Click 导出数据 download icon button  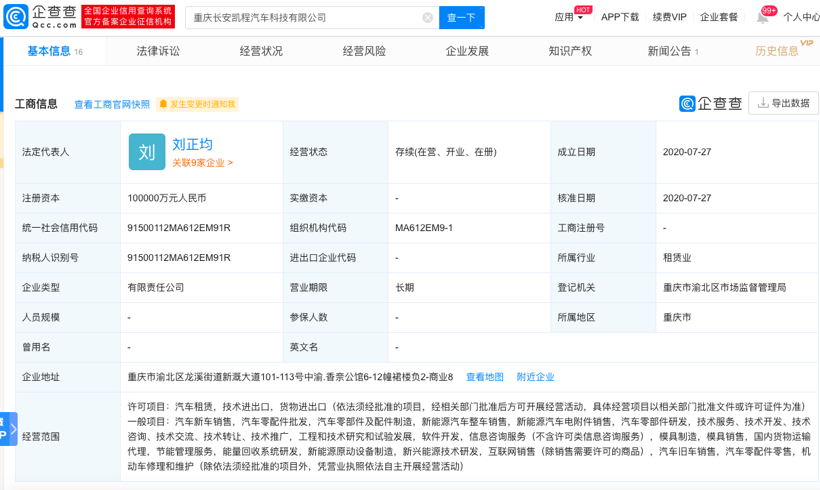pyautogui.click(x=783, y=103)
